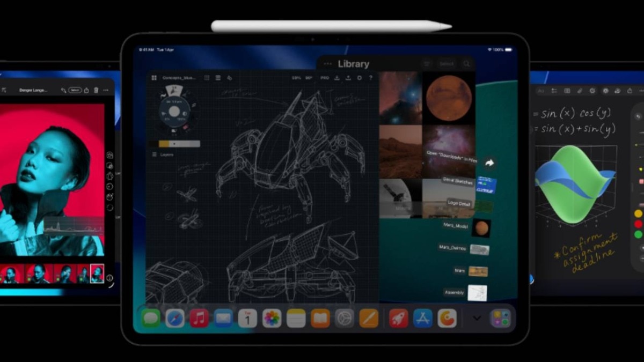Open the Calendar app showing Tuesday 1
The height and width of the screenshot is (362, 644).
tap(247, 317)
